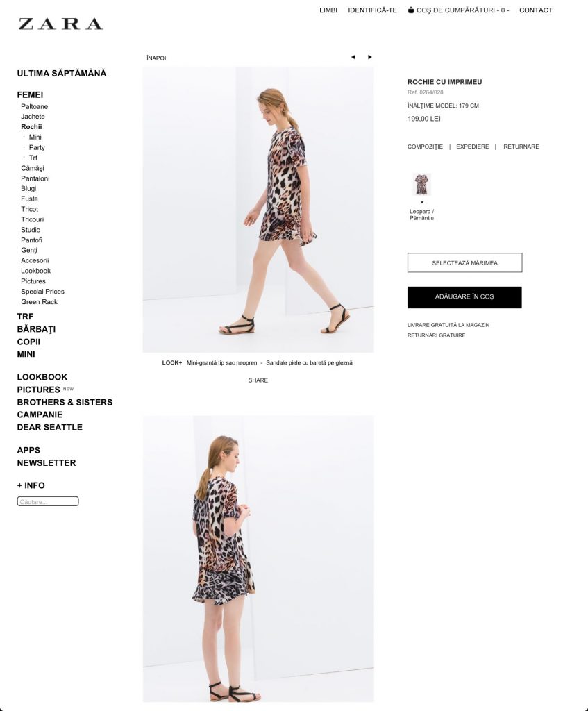This screenshot has width=588, height=711.
Task: Go to previous product arrow
Action: pos(353,57)
